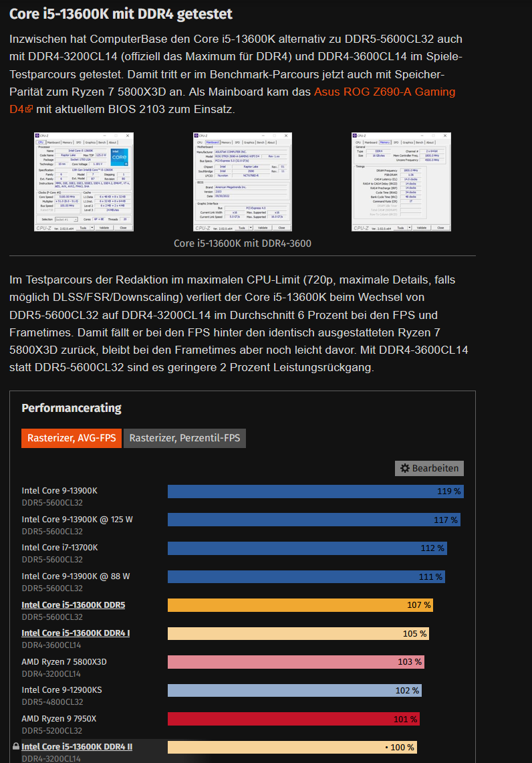Click the gear icon on Bearbeiten

coord(405,468)
